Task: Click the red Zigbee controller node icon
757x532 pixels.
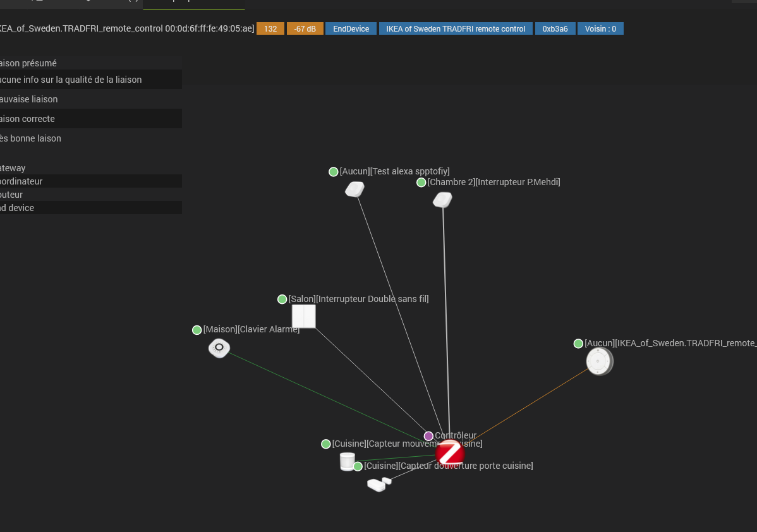Action: (x=450, y=453)
